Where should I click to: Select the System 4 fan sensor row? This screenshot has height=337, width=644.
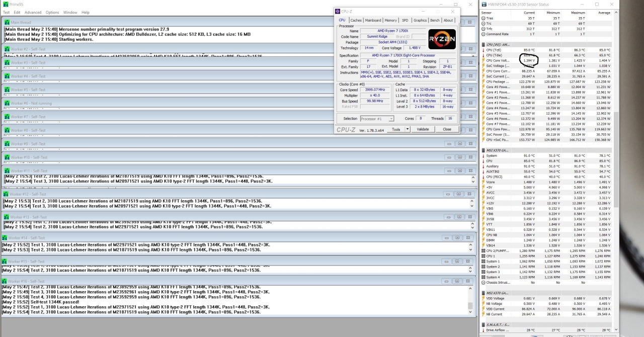point(546,277)
